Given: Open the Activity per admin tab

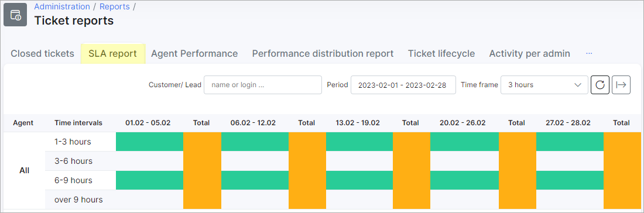Looking at the screenshot, I should (x=529, y=53).
